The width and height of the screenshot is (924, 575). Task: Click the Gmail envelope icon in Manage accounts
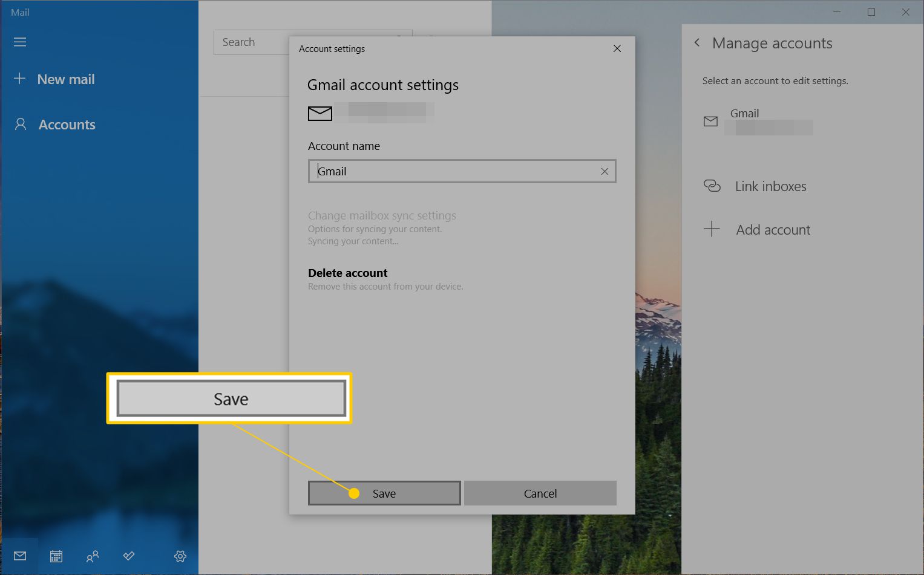tap(710, 122)
